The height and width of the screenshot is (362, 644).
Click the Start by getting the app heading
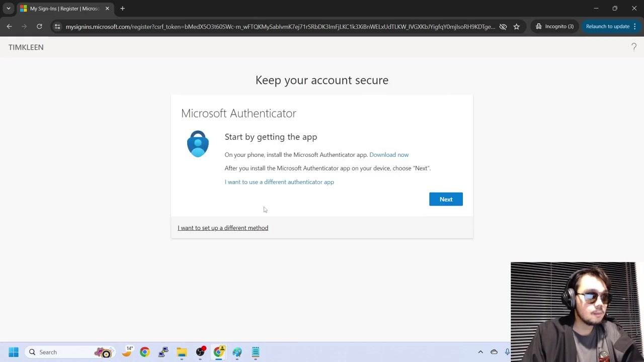(271, 137)
